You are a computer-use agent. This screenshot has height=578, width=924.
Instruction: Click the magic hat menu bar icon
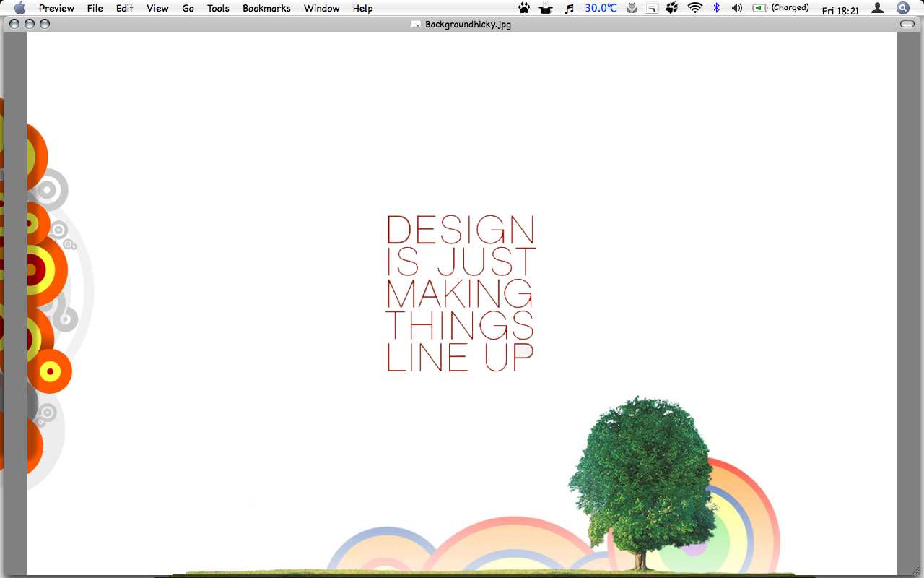(x=546, y=8)
